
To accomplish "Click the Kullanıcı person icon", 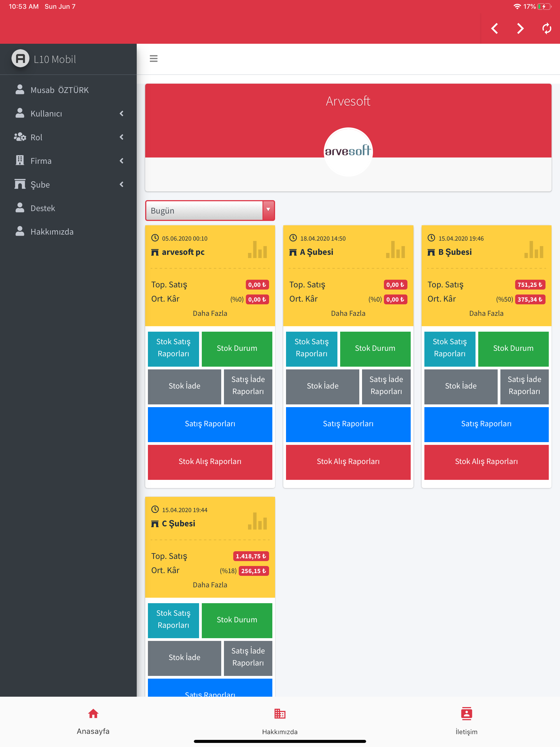I will (20, 113).
